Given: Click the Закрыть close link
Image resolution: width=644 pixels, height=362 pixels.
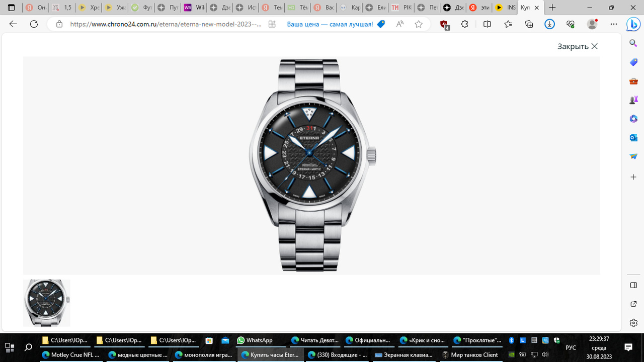Looking at the screenshot, I should [x=577, y=46].
